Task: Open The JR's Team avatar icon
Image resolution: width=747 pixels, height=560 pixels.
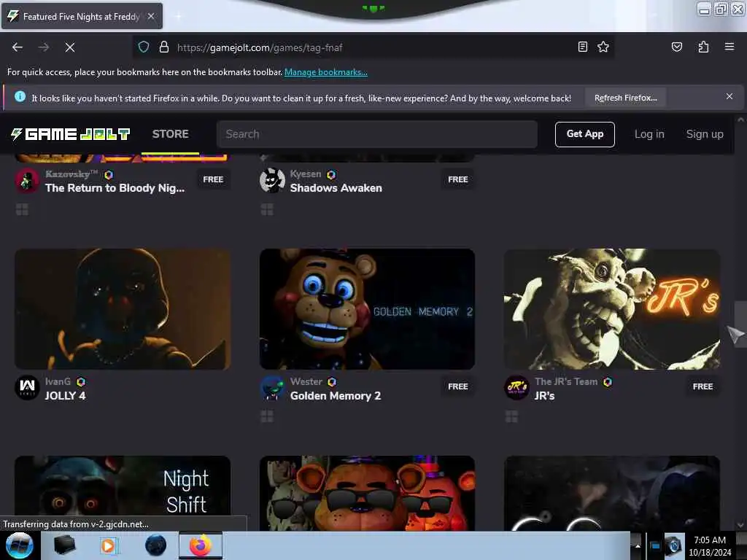Action: [x=516, y=388]
